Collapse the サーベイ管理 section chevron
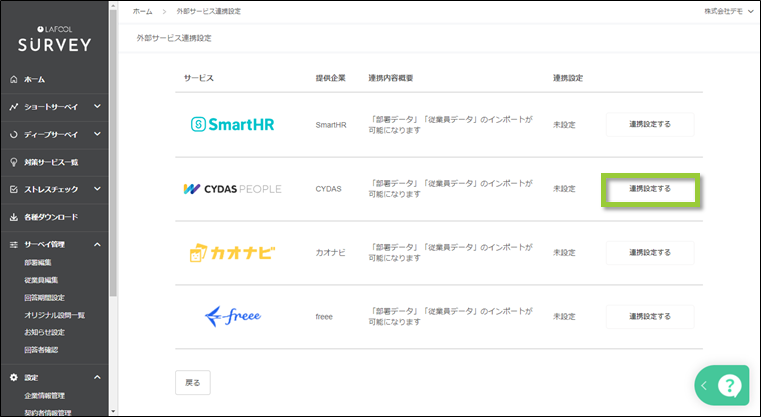The height and width of the screenshot is (417, 761). coord(97,244)
